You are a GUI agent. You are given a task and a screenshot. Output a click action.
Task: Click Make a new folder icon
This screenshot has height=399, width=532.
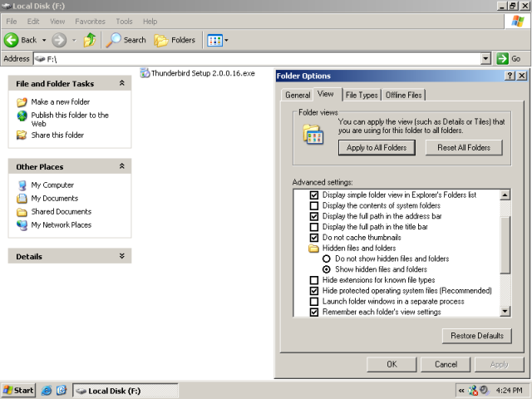pyautogui.click(x=22, y=101)
